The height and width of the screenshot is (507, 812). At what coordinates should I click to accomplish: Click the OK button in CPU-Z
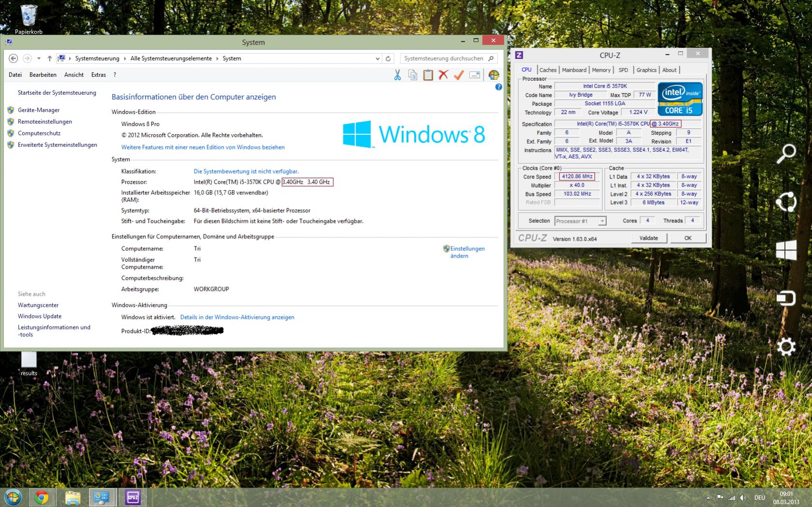[x=688, y=238]
